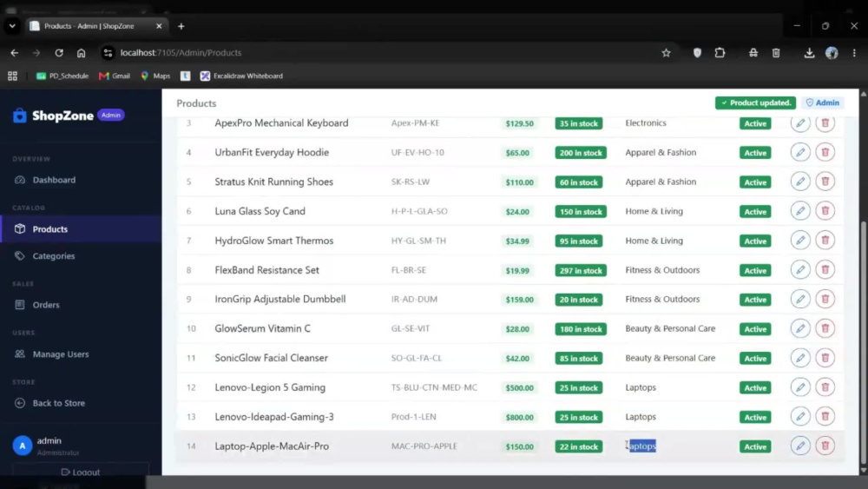Image resolution: width=868 pixels, height=489 pixels.
Task: Click the Logout button
Action: click(x=81, y=472)
